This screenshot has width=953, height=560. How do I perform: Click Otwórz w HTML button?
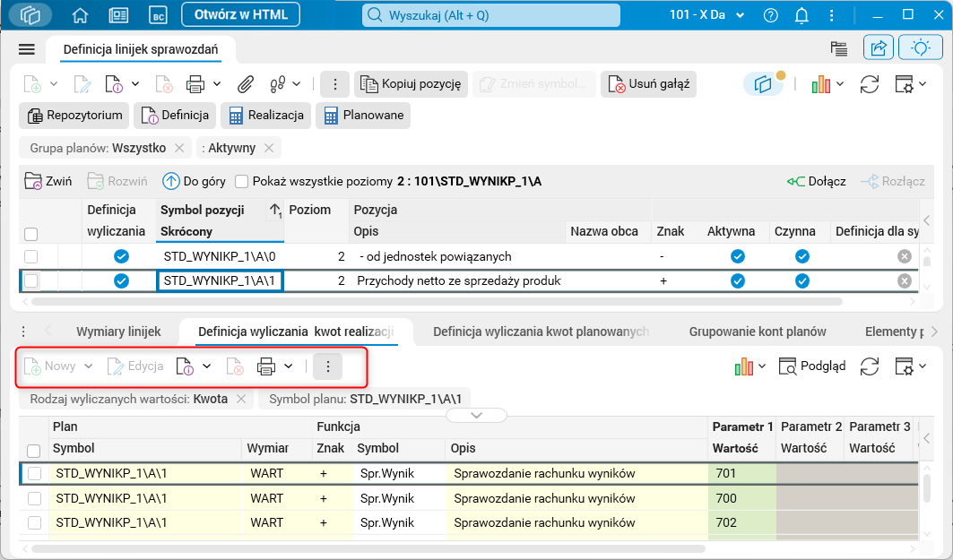pyautogui.click(x=240, y=15)
